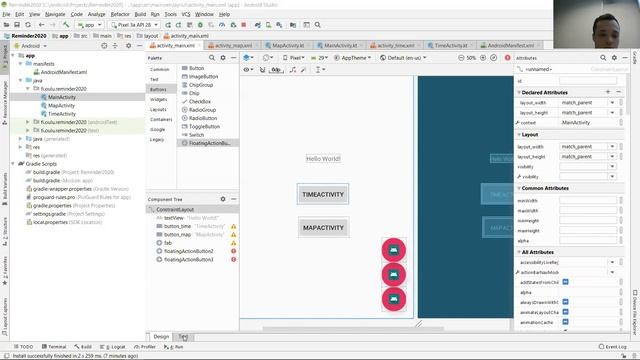640x360 pixels.
Task: Click the Back navigation arrow
Action: click(x=41, y=25)
